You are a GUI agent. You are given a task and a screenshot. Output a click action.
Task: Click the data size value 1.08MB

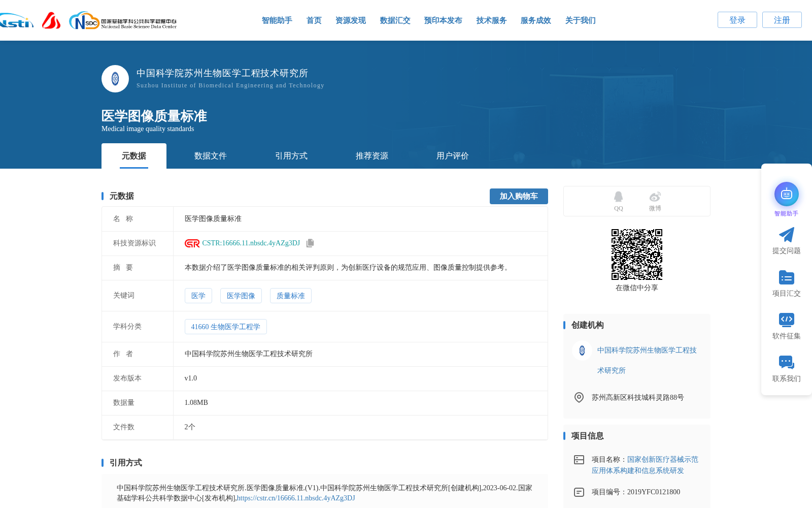(x=196, y=403)
